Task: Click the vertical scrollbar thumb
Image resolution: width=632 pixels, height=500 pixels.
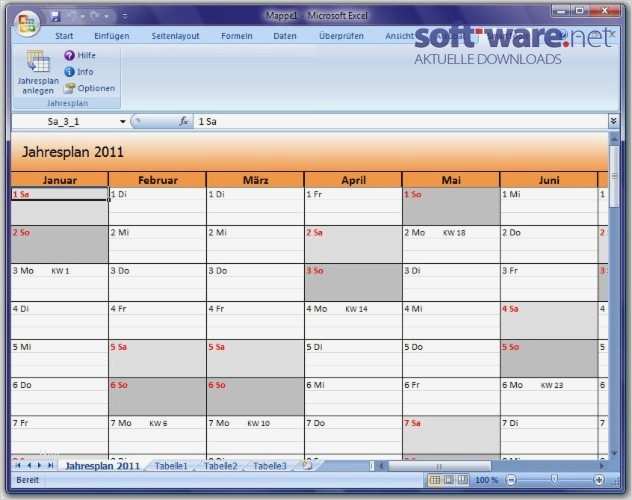Action: point(614,176)
